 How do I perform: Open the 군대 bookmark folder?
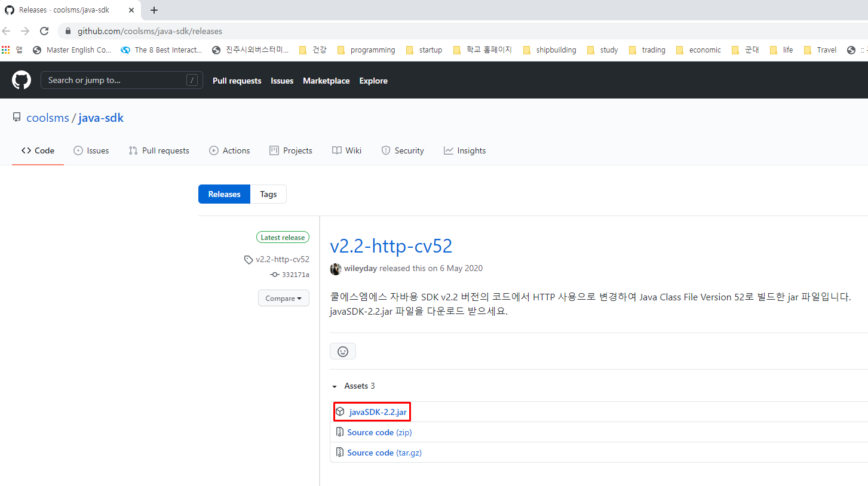[745, 50]
